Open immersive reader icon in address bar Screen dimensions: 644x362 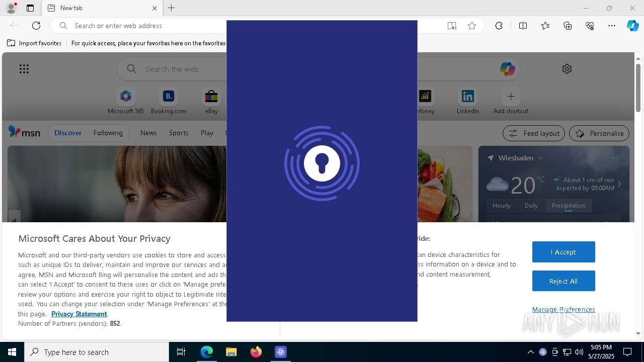click(x=452, y=26)
